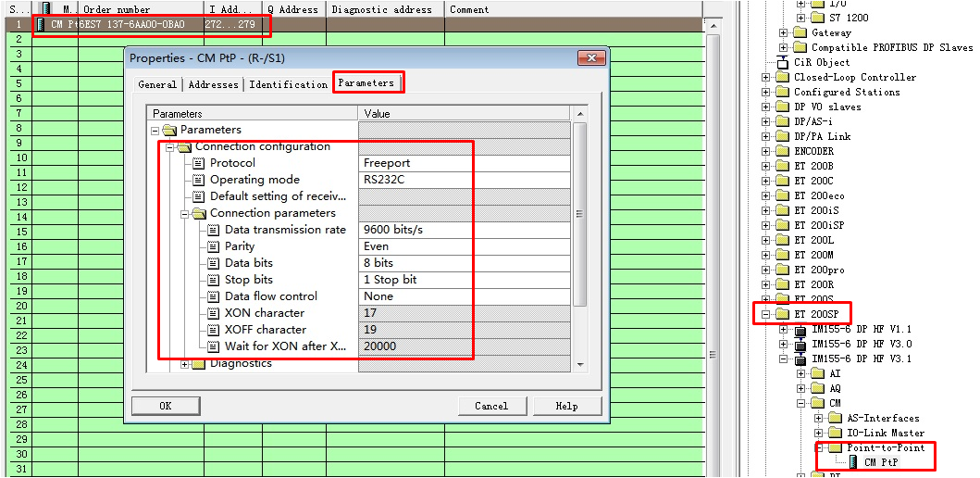Image resolution: width=980 pixels, height=478 pixels.
Task: Collapse the root Parameters folder
Action: tap(155, 131)
